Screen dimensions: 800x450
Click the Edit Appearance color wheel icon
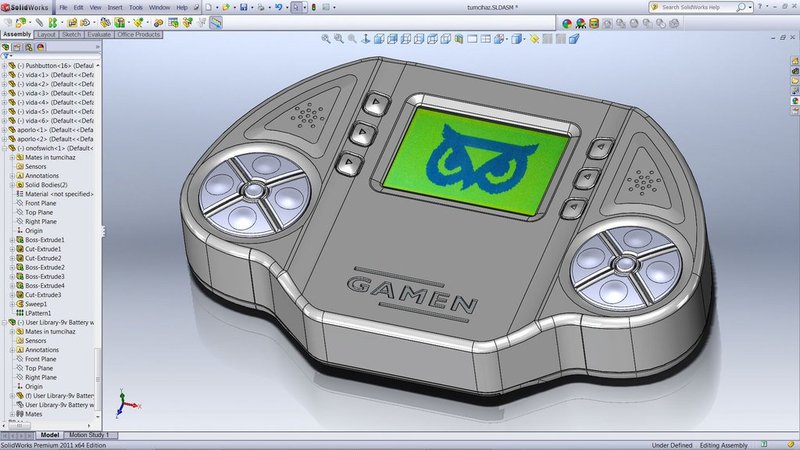click(567, 23)
